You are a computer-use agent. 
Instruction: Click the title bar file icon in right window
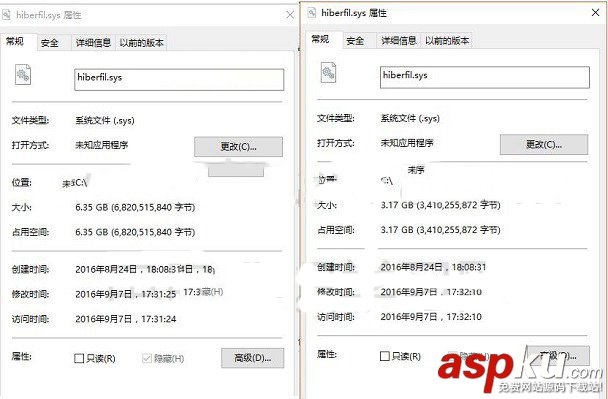coord(311,13)
